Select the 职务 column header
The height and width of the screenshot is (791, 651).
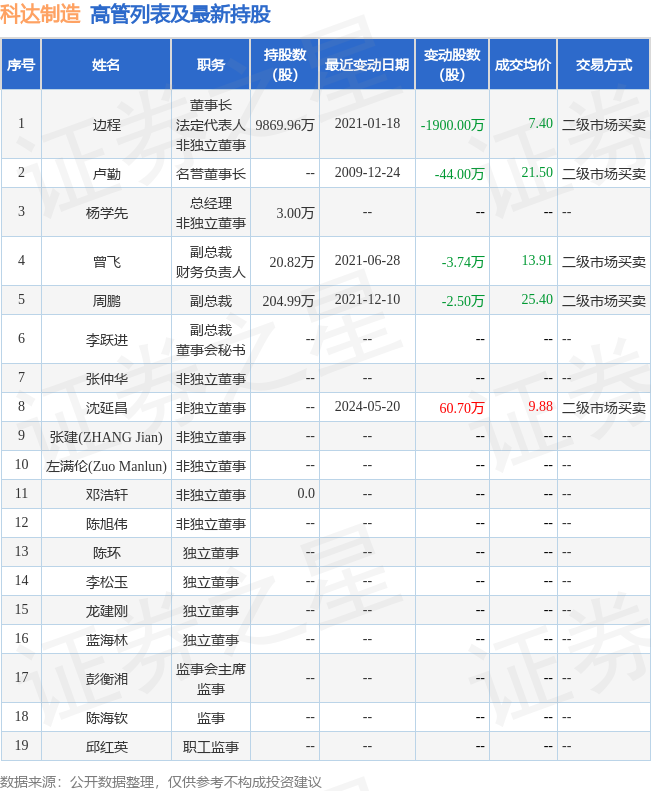[x=210, y=65]
